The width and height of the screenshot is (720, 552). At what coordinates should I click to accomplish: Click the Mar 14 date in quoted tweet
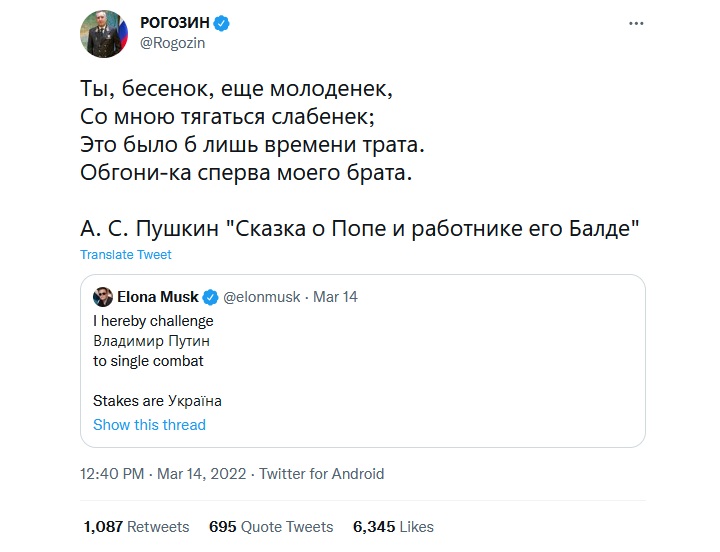point(336,297)
